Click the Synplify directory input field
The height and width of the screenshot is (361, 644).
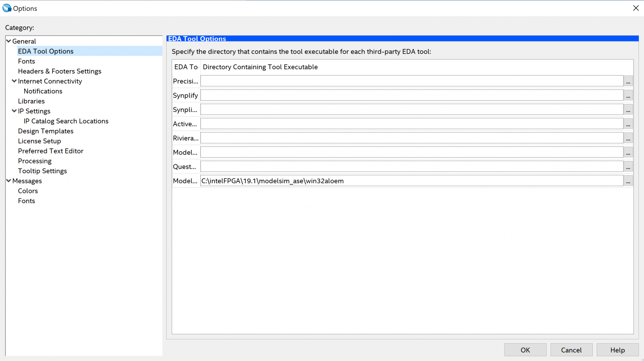click(x=411, y=95)
